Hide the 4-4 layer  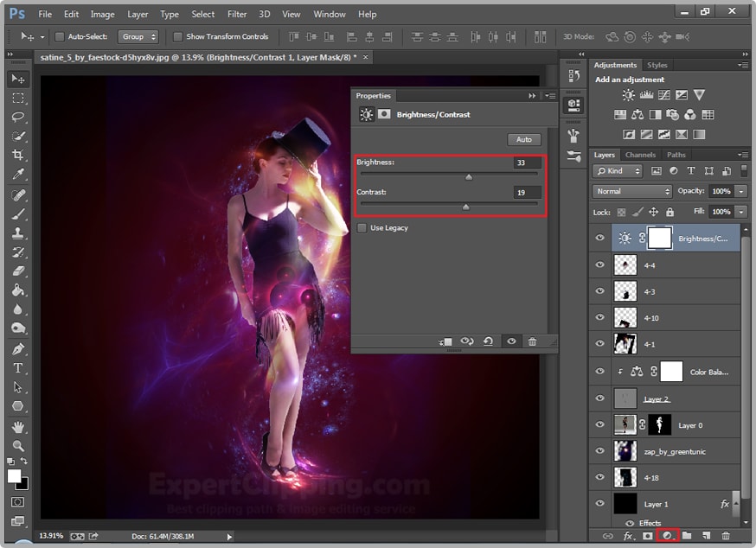click(x=599, y=264)
